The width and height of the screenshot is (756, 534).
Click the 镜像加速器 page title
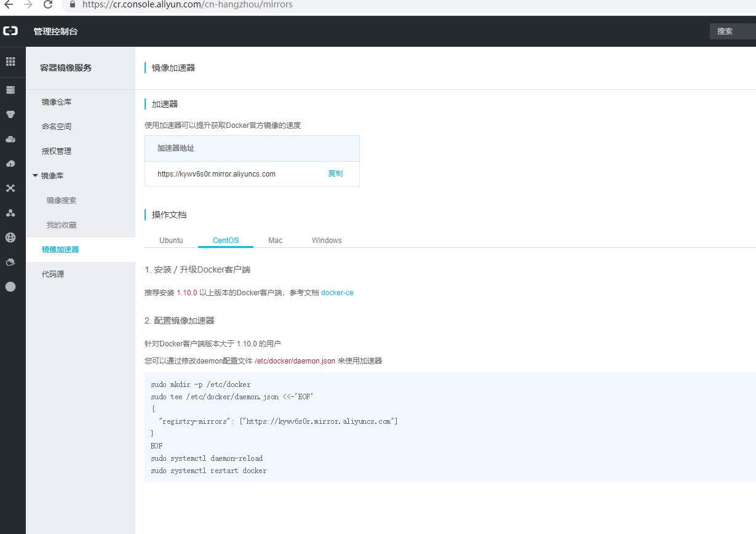pos(173,68)
